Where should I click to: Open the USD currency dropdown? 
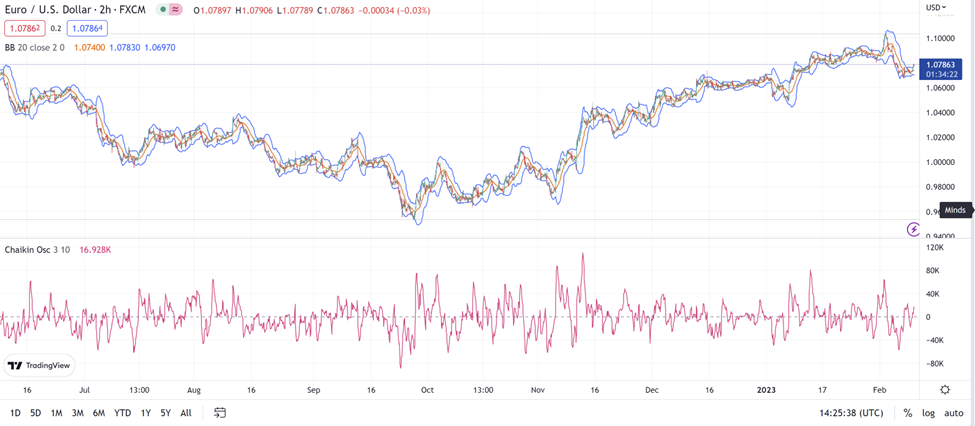point(936,7)
